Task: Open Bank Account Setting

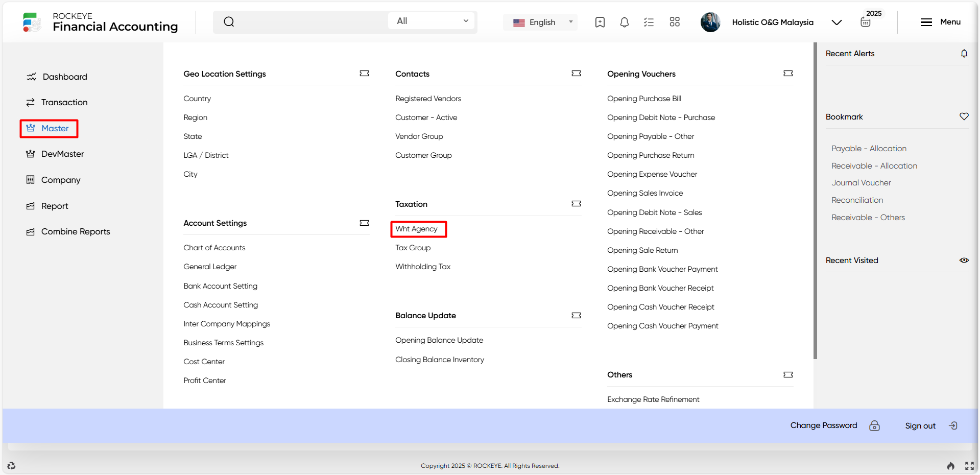Action: [x=221, y=286]
